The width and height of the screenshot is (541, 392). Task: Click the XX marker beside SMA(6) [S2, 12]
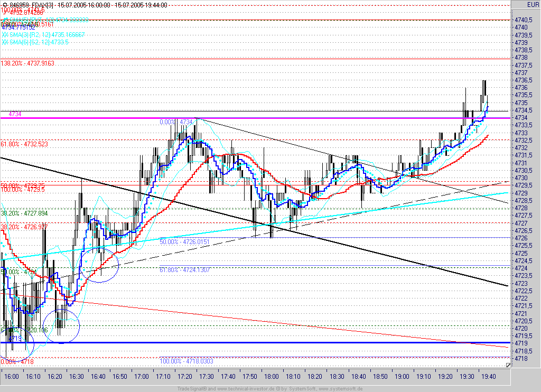tap(5, 42)
